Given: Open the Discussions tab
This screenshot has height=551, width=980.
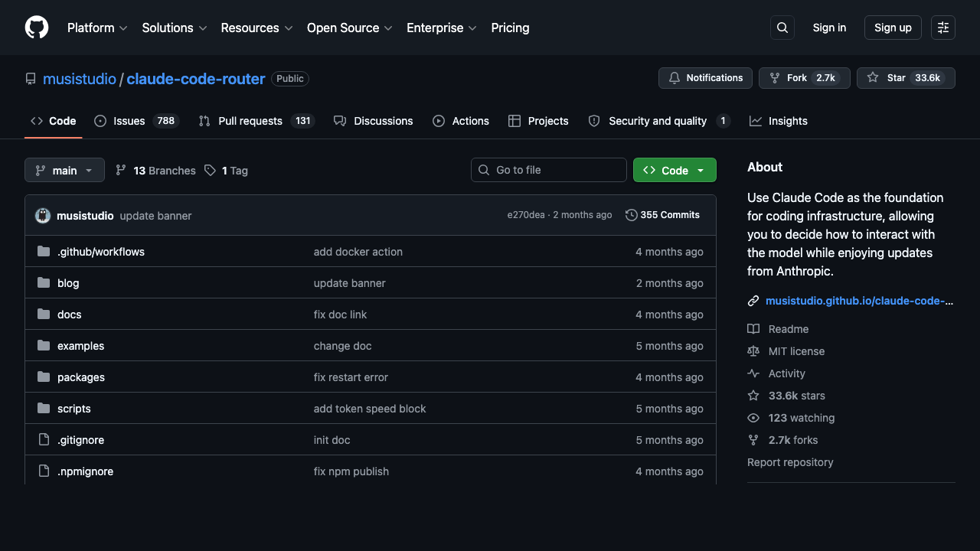Looking at the screenshot, I should pyautogui.click(x=374, y=121).
